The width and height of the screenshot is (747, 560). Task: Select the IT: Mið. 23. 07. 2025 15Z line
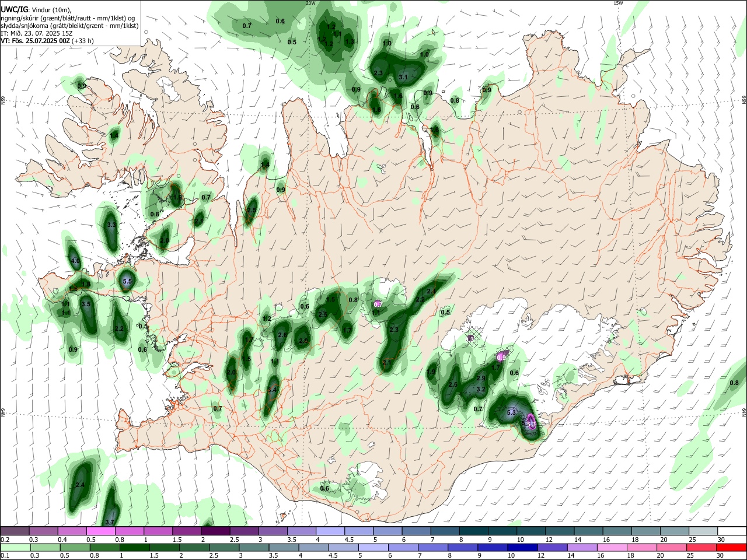pos(37,33)
